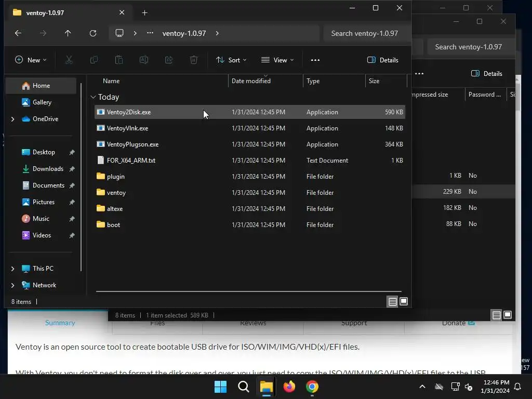Click the Delete trash can icon
Image resolution: width=532 pixels, height=399 pixels.
pyautogui.click(x=194, y=60)
